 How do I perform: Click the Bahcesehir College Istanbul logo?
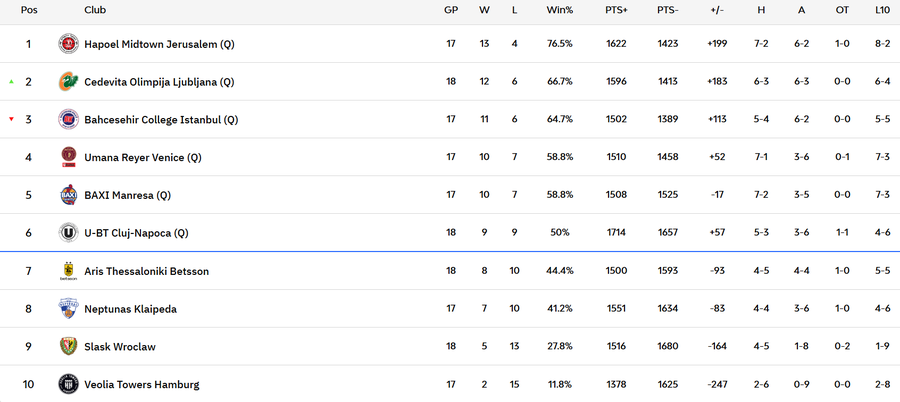69,120
